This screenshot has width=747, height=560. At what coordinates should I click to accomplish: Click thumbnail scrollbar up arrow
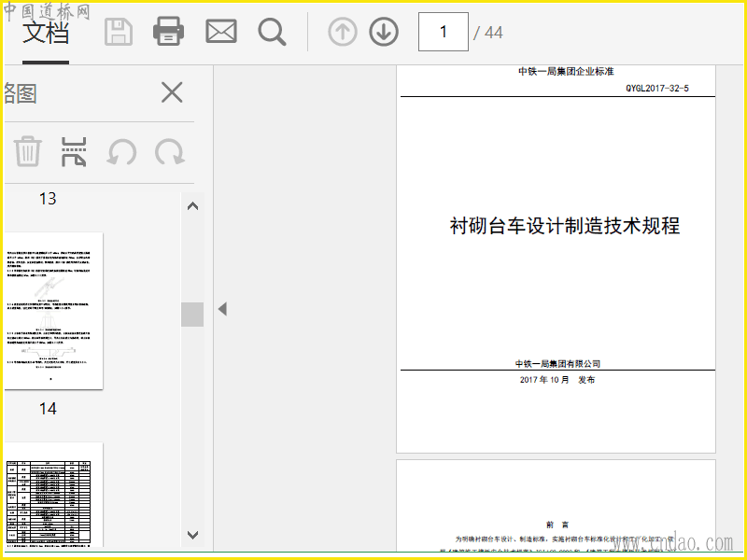(192, 206)
